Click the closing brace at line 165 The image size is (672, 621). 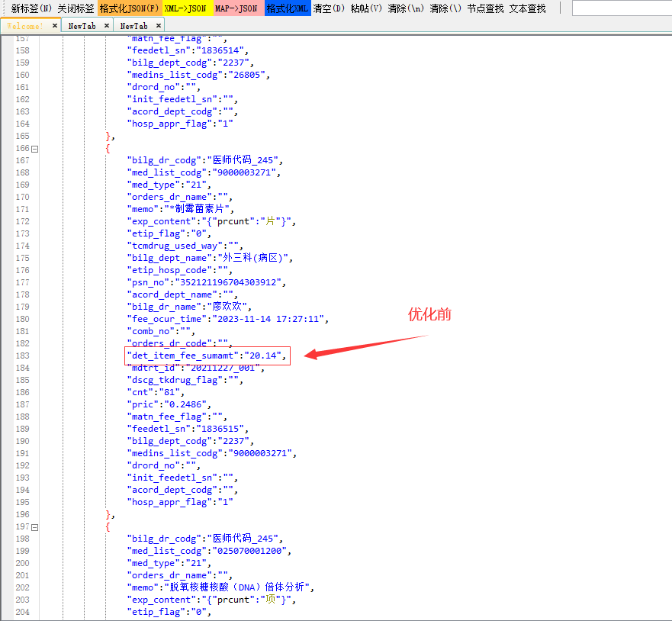[x=110, y=137]
